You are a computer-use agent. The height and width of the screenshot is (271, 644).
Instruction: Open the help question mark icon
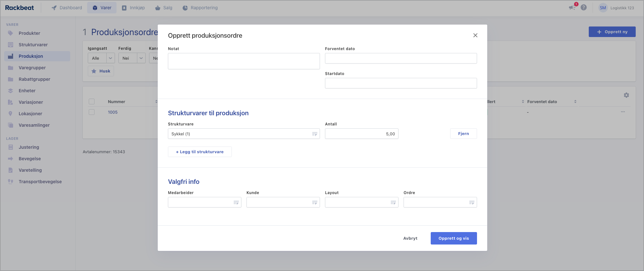(584, 8)
